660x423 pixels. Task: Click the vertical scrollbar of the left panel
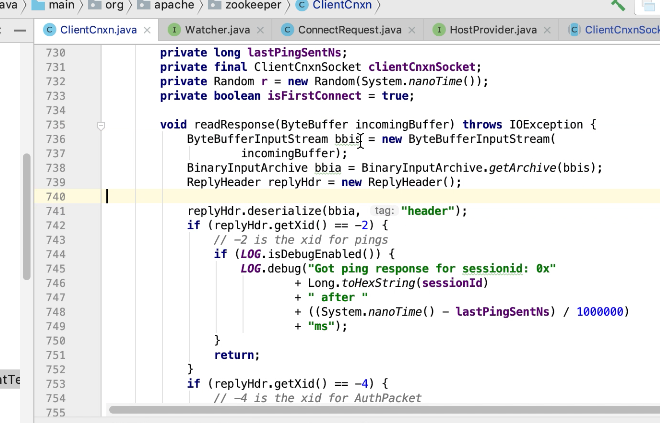pyautogui.click(x=27, y=216)
